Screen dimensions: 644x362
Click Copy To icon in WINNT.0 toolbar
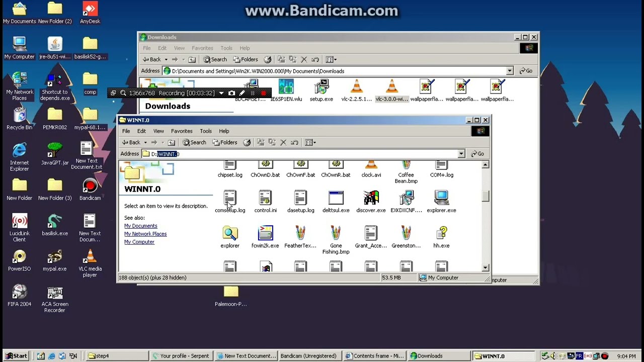272,142
